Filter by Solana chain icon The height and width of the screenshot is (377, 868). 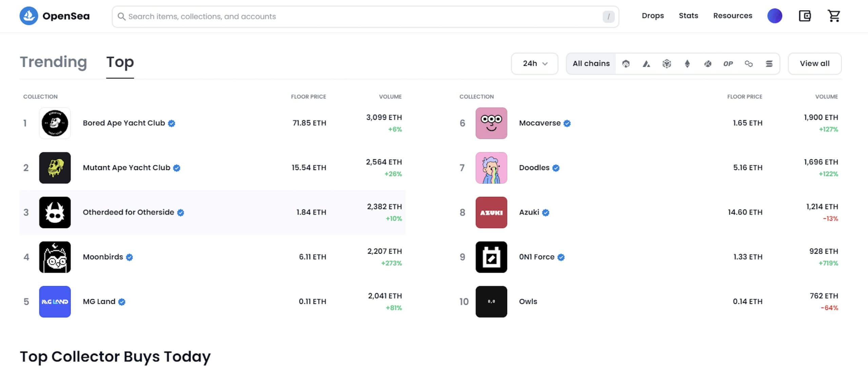769,64
